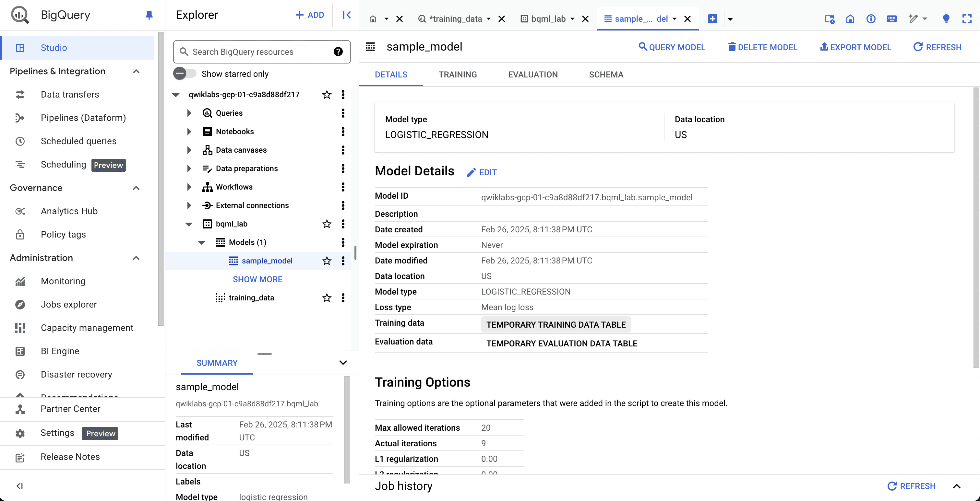Open search help icon

click(338, 52)
